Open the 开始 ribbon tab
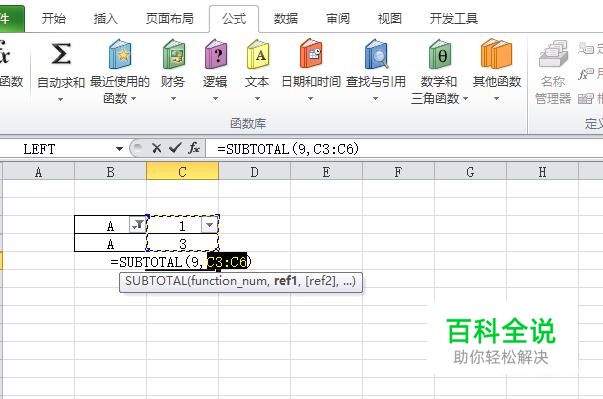 tap(54, 18)
